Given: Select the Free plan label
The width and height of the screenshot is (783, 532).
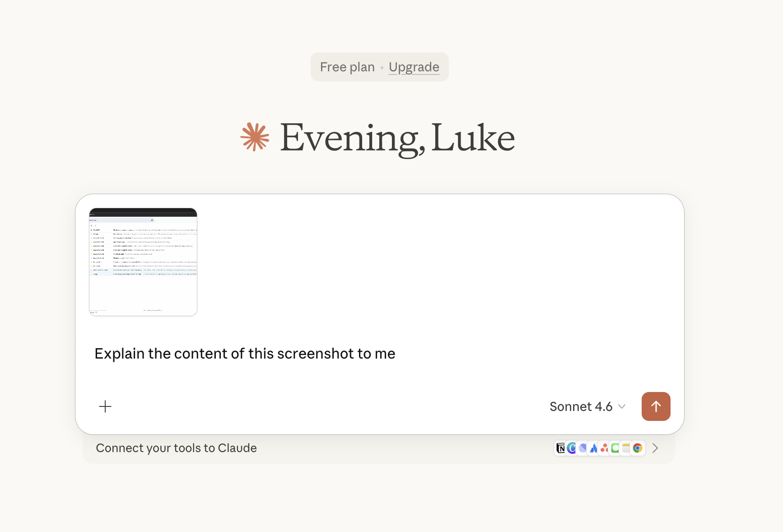Looking at the screenshot, I should pyautogui.click(x=347, y=67).
